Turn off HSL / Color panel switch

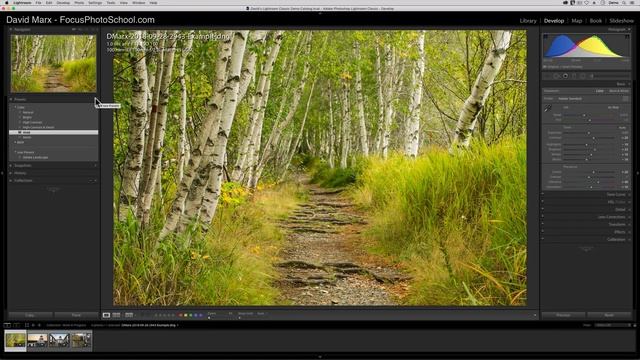(542, 202)
